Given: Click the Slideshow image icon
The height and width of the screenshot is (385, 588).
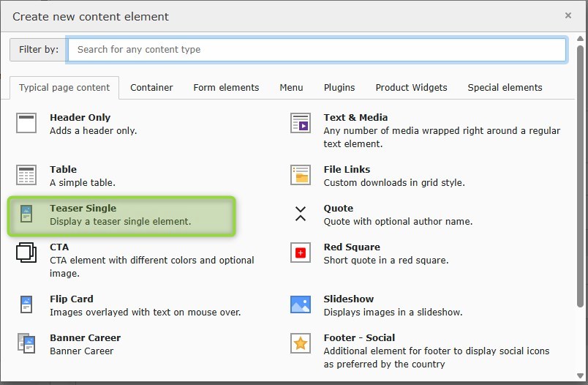Looking at the screenshot, I should click(301, 304).
